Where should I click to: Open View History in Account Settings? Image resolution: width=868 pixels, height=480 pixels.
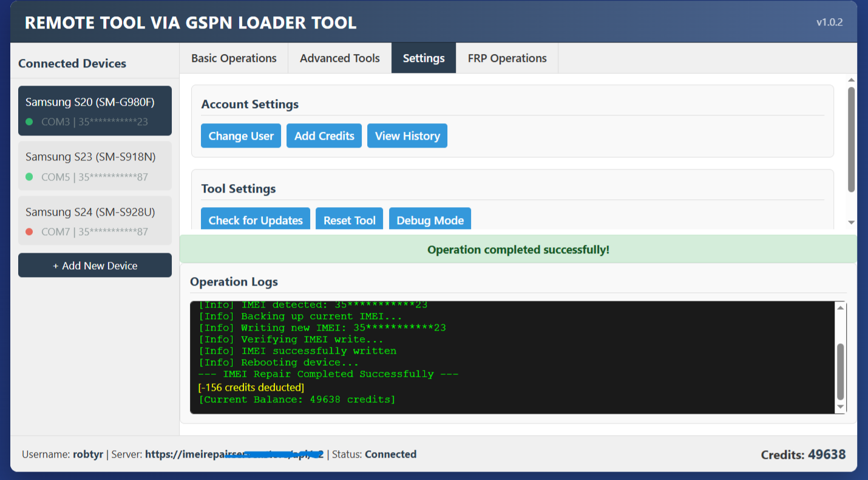[407, 136]
